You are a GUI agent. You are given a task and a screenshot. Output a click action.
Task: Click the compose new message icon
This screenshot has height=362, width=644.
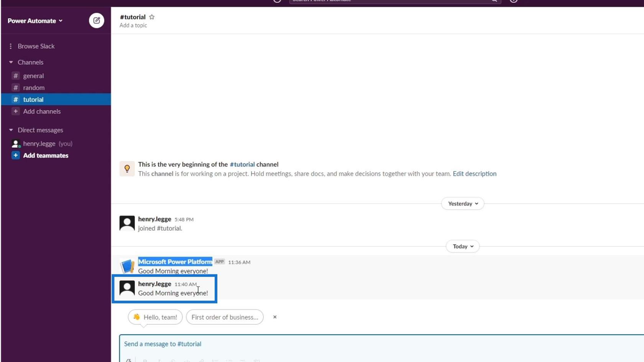coord(97,21)
